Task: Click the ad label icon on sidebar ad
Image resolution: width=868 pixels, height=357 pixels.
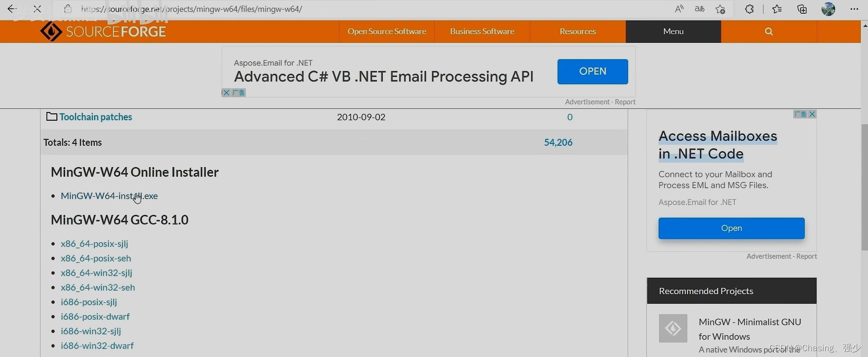Action: (x=800, y=114)
